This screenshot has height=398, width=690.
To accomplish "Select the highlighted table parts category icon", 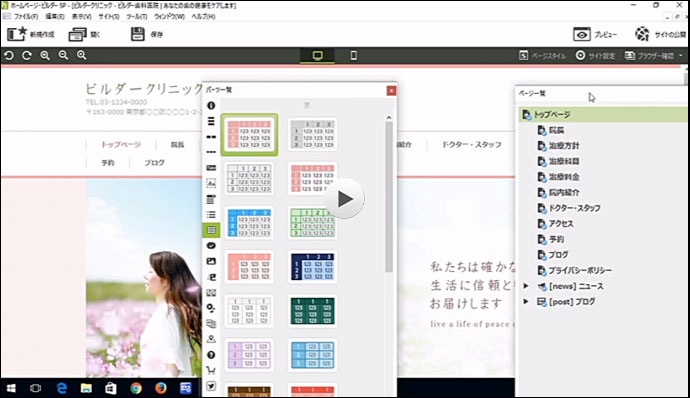I will point(211,230).
